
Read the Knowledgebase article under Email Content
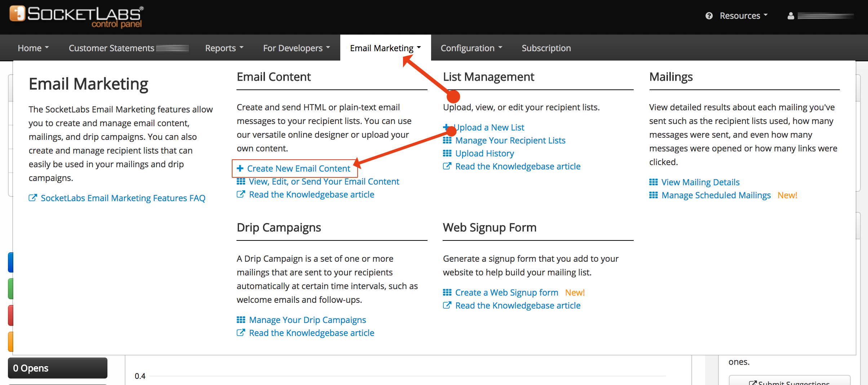(311, 194)
